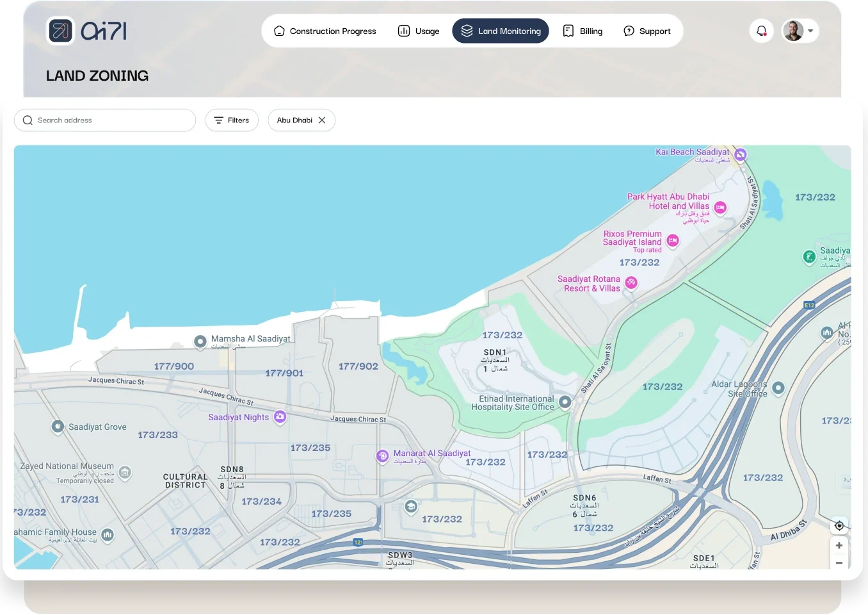The height and width of the screenshot is (615, 868).
Task: Click the Construction Progress home icon
Action: pyautogui.click(x=279, y=31)
